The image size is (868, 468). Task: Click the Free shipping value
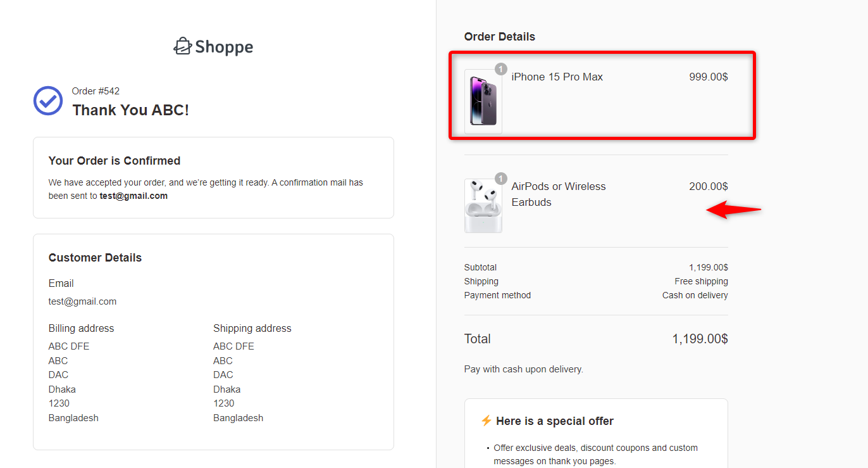click(702, 281)
